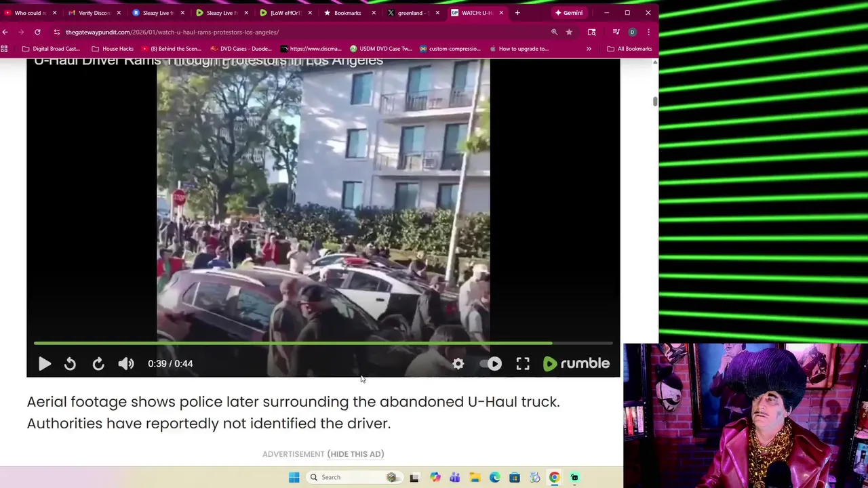Screen dimensions: 868x488
Task: Launch Microsoft Edge from taskbar
Action: [494, 477]
